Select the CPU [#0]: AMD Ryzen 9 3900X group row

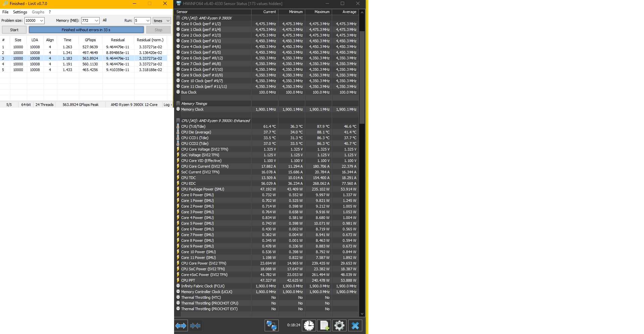pyautogui.click(x=267, y=18)
